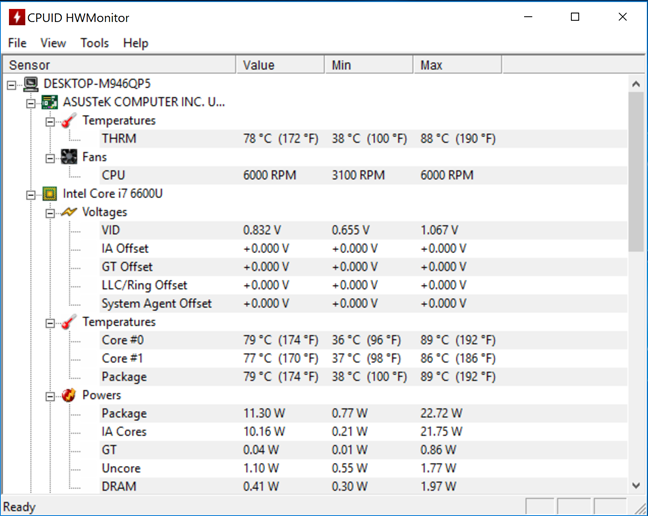Select the Package temperature row
This screenshot has height=516, width=648.
tap(363, 377)
